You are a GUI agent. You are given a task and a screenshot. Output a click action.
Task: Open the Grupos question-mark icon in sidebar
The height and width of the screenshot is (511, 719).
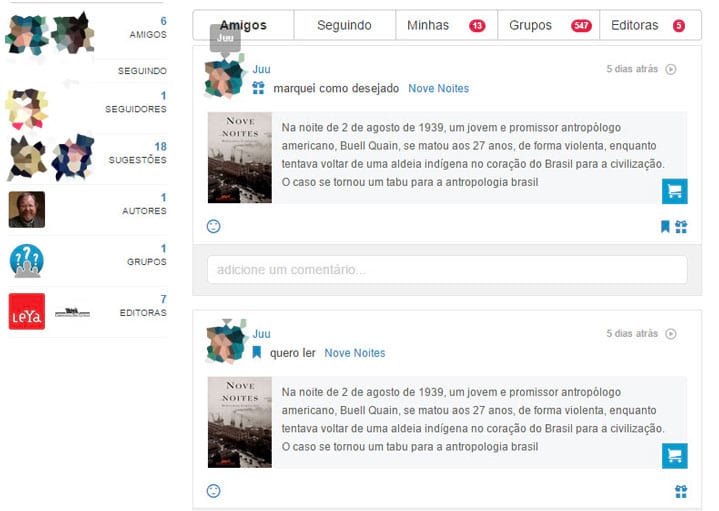(27, 261)
